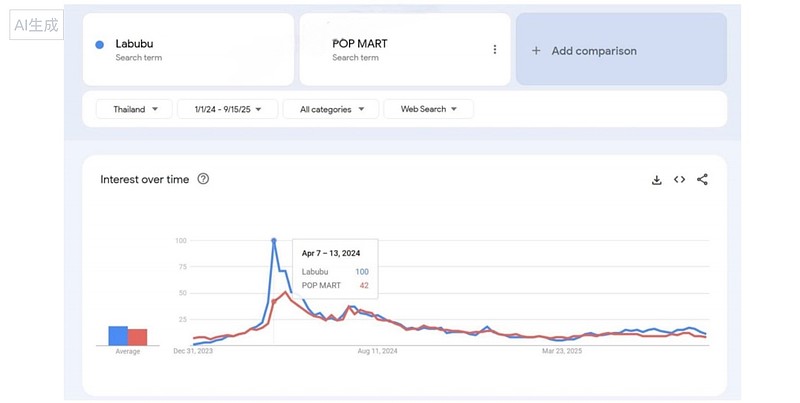Open the Thailand region dropdown
Image resolution: width=800 pixels, height=403 pixels.
[134, 109]
